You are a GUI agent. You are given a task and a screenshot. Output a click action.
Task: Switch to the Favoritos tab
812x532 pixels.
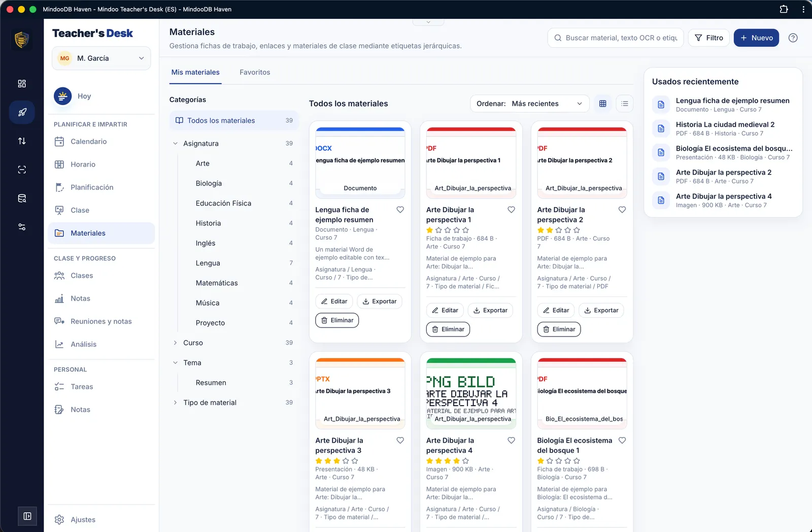click(x=255, y=73)
